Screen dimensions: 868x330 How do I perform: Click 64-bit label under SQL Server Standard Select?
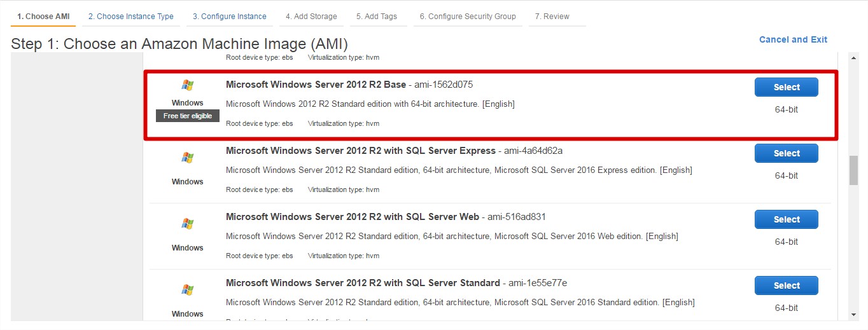click(x=787, y=308)
